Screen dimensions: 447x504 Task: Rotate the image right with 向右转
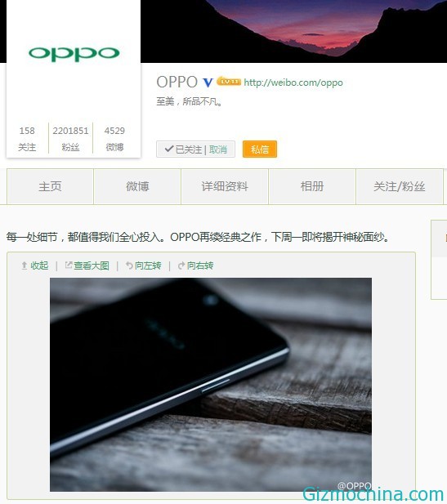195,265
